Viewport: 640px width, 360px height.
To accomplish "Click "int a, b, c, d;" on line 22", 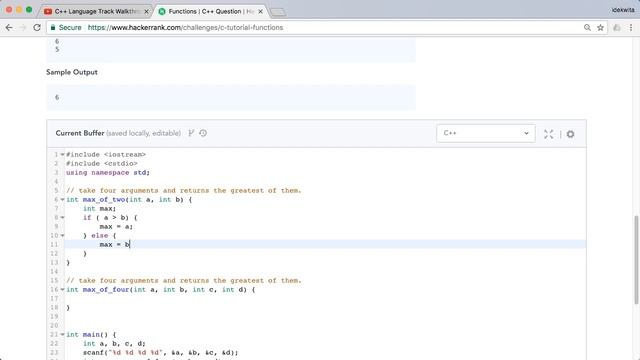I will click(x=114, y=343).
